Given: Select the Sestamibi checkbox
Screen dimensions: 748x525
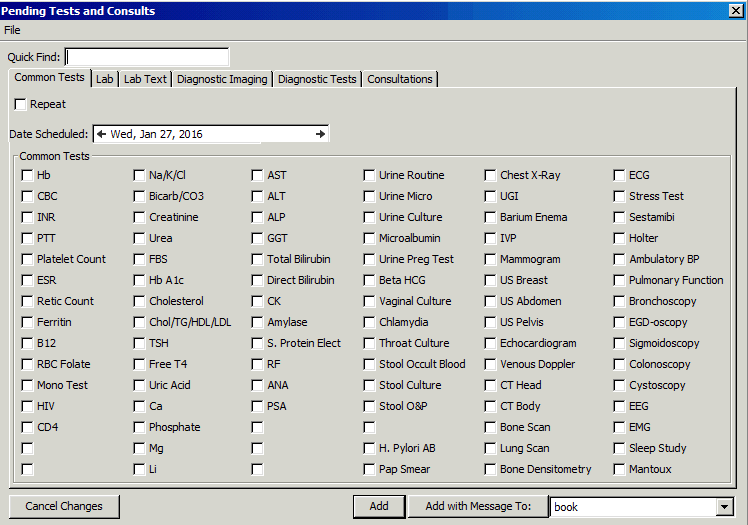Looking at the screenshot, I should click(x=619, y=217).
